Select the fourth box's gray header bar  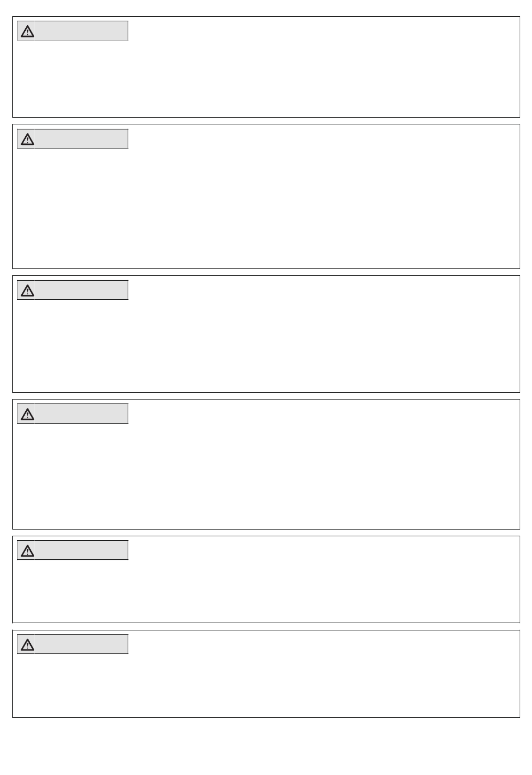[81, 414]
